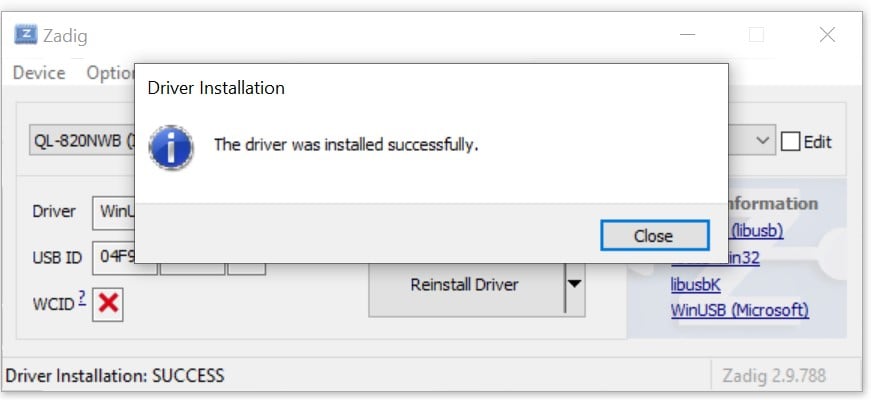
Task: Minimize the Zadig window
Action: point(687,34)
